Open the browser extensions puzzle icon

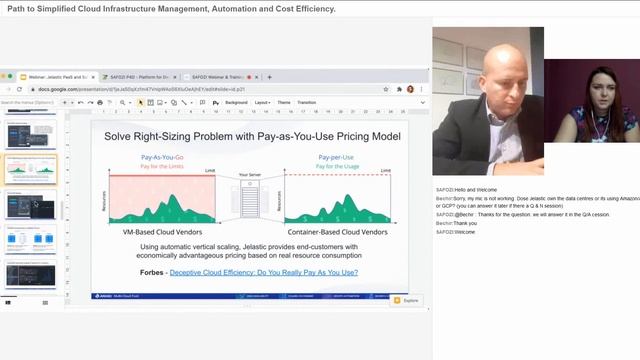click(399, 89)
